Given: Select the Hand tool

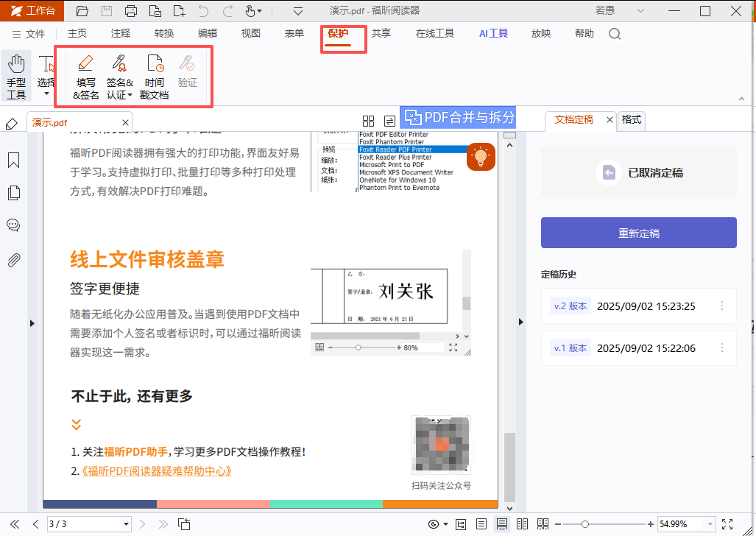Looking at the screenshot, I should click(x=16, y=77).
